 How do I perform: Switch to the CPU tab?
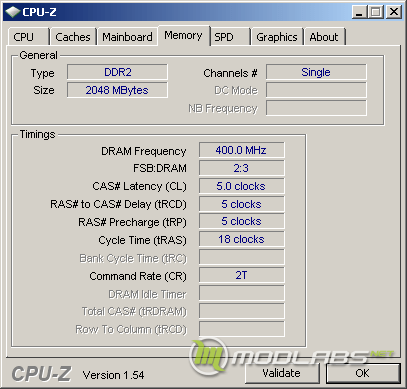pyautogui.click(x=28, y=37)
